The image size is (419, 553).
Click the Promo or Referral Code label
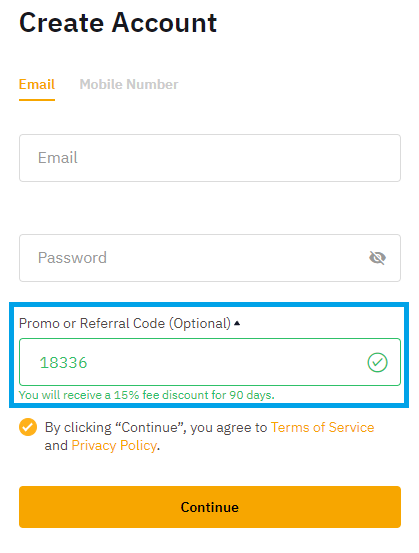pyautogui.click(x=125, y=323)
